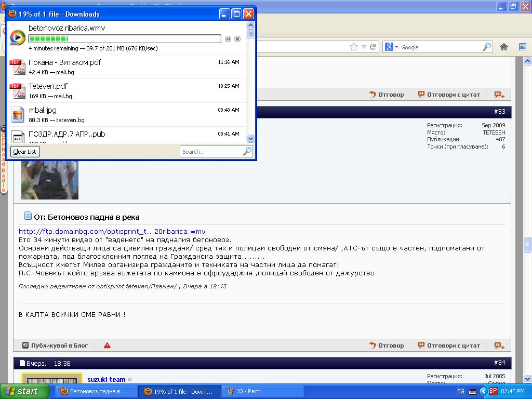Click the 03:45 PM system clock
The width and height of the screenshot is (532, 399).
coord(512,391)
